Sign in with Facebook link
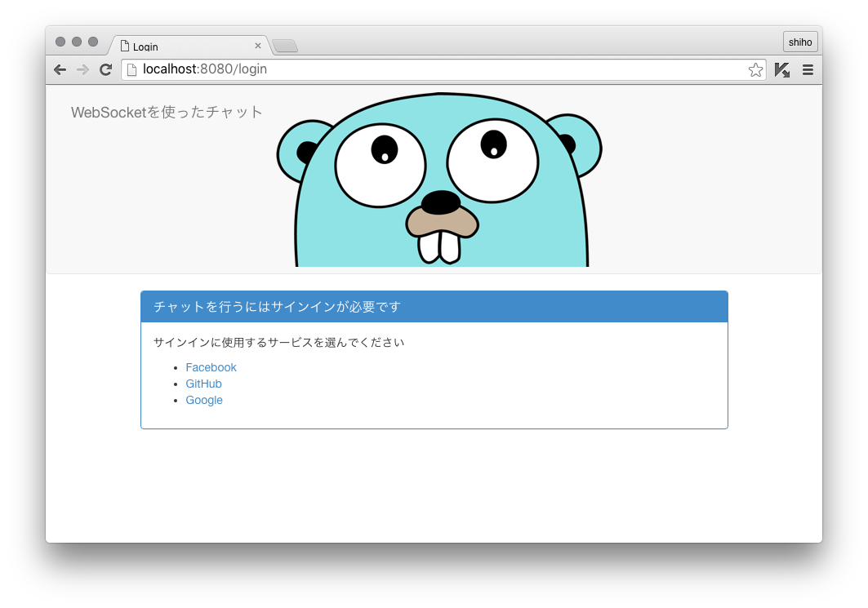 (211, 367)
